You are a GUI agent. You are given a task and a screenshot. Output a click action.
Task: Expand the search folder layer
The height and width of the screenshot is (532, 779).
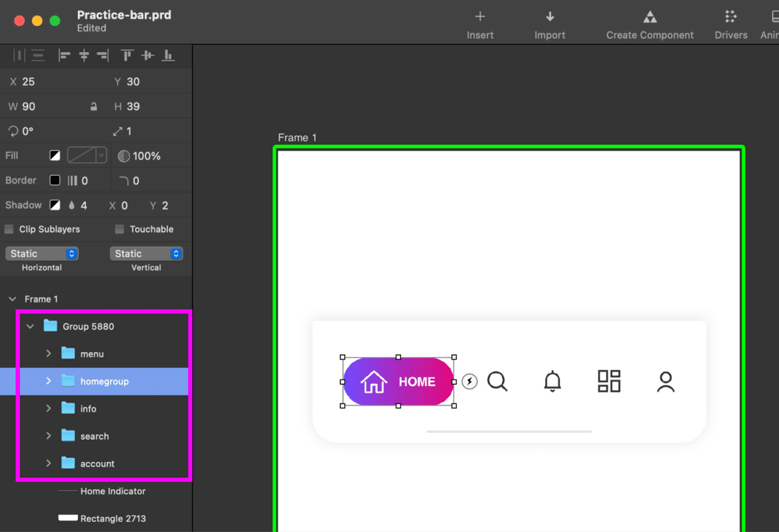click(x=48, y=436)
